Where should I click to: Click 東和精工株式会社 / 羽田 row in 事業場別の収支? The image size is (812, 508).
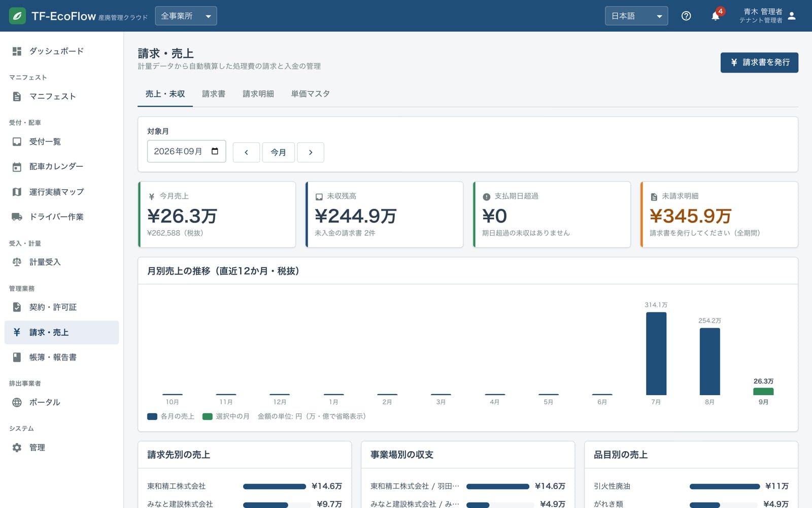click(x=468, y=486)
